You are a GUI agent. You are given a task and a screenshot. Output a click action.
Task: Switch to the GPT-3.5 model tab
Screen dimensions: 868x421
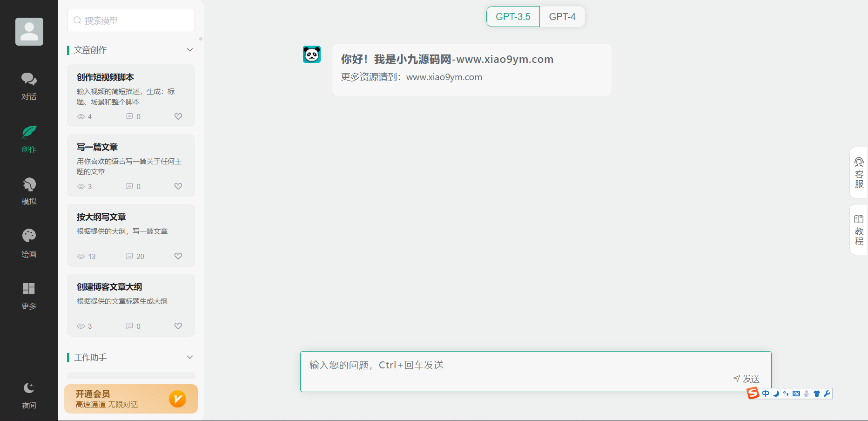pyautogui.click(x=513, y=17)
